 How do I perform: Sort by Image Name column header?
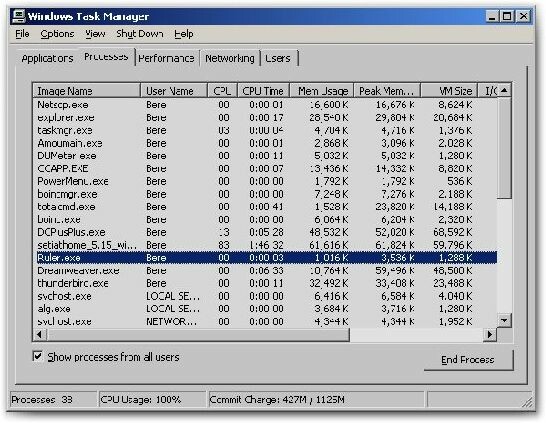87,91
